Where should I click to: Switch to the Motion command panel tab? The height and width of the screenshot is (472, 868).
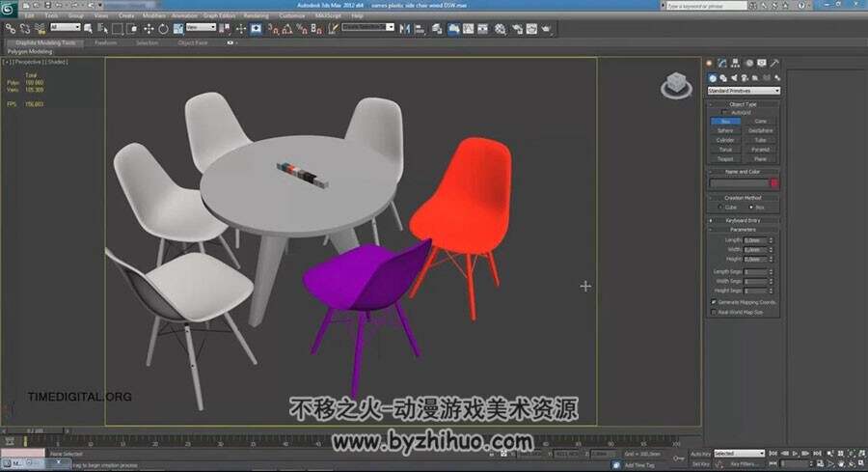[x=749, y=63]
